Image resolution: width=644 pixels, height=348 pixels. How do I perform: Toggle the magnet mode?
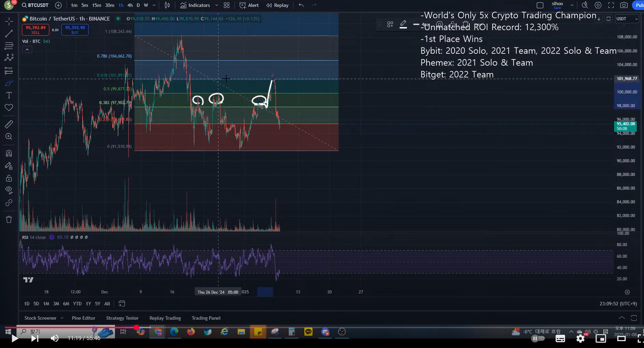(x=9, y=153)
